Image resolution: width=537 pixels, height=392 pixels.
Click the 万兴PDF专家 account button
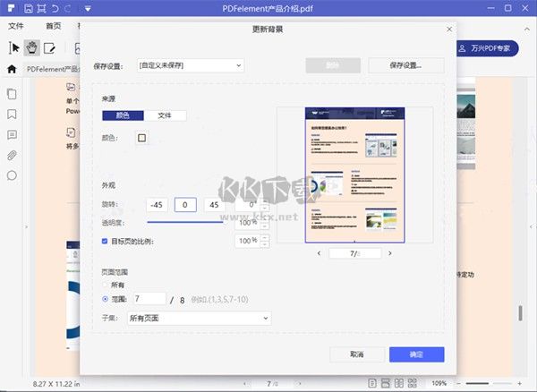click(487, 48)
